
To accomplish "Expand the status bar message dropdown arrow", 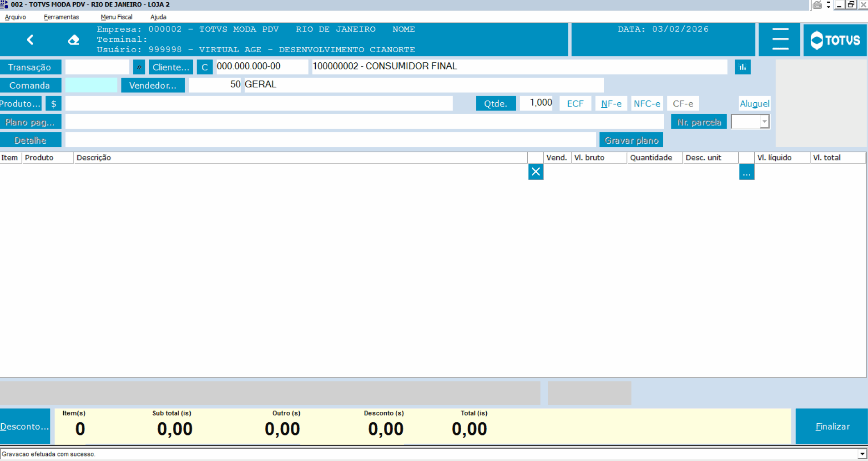I will 862,454.
